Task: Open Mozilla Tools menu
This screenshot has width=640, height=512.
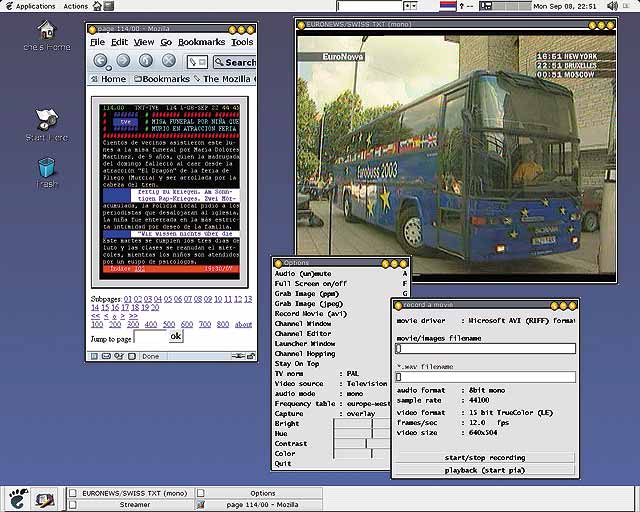Action: coord(242,42)
